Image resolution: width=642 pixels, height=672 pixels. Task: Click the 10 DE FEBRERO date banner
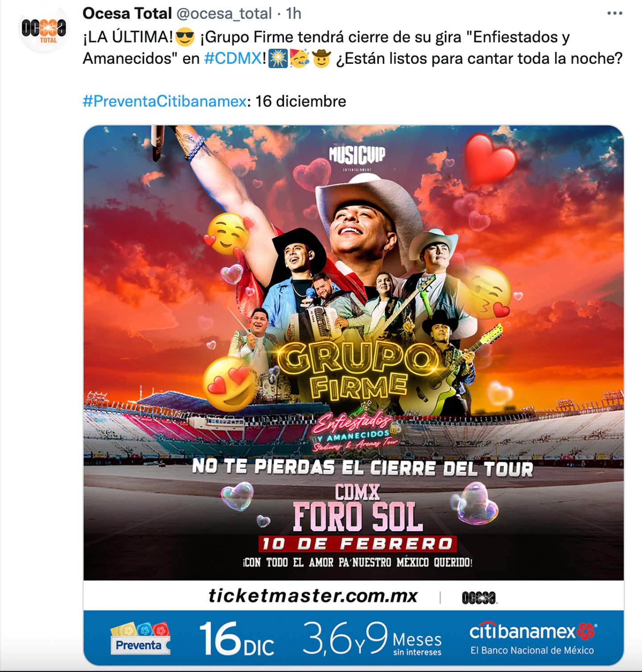pos(358,544)
